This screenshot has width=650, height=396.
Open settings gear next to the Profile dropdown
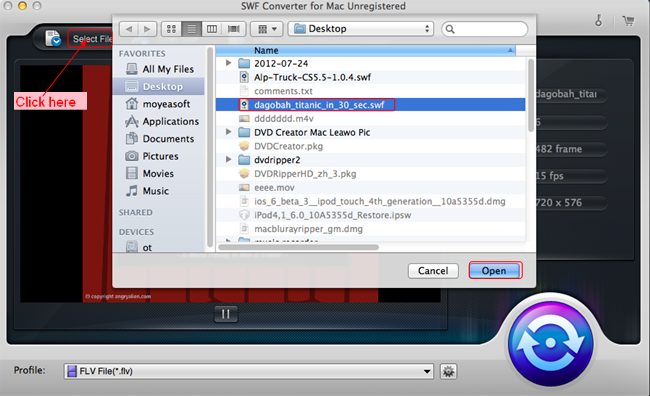448,371
